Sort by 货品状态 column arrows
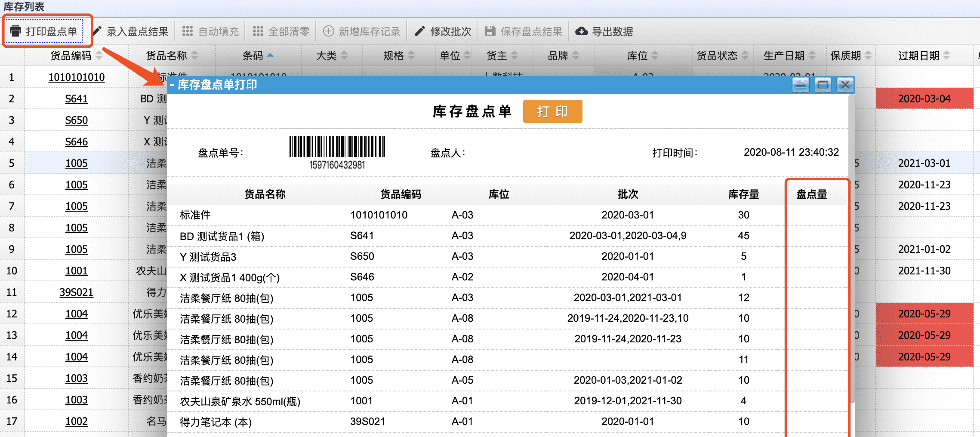Viewport: 980px width, 437px height. (745, 55)
